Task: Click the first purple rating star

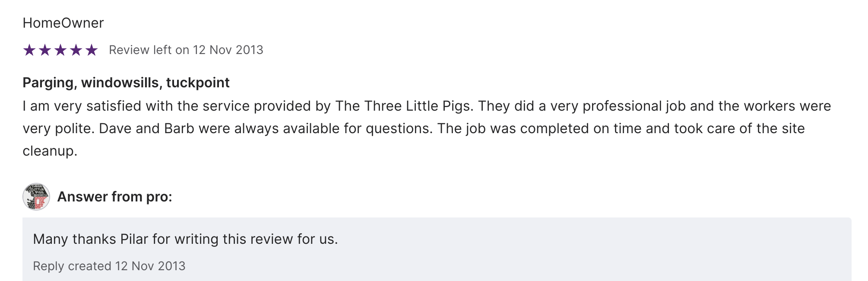Action: click(29, 50)
